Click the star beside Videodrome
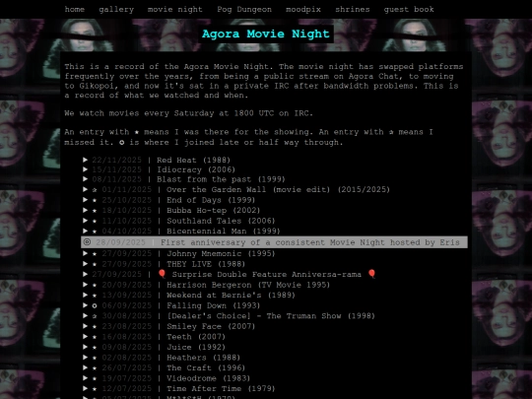The width and height of the screenshot is (532, 399). (95, 378)
